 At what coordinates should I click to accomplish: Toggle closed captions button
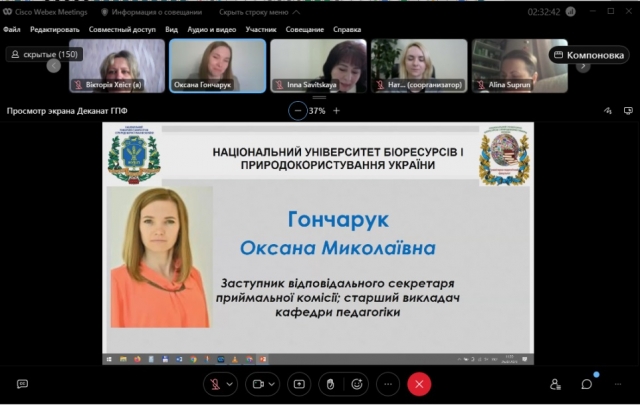pos(22,384)
